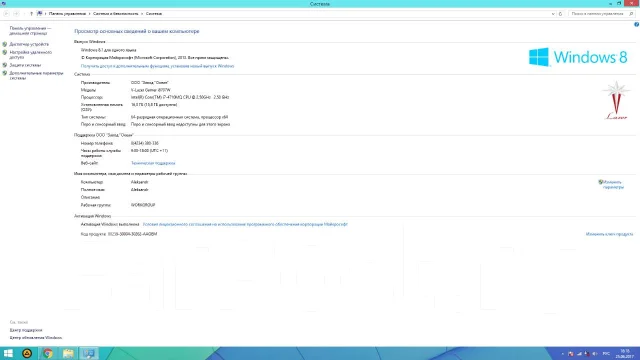The height and width of the screenshot is (360, 640).
Task: Click shield icon beside 'Изменить параметры'
Action: point(600,182)
